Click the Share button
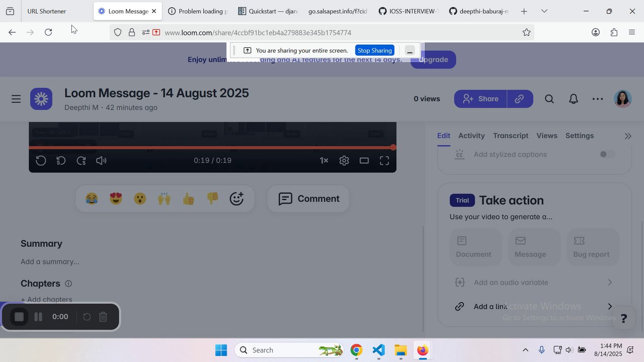 pos(480,99)
